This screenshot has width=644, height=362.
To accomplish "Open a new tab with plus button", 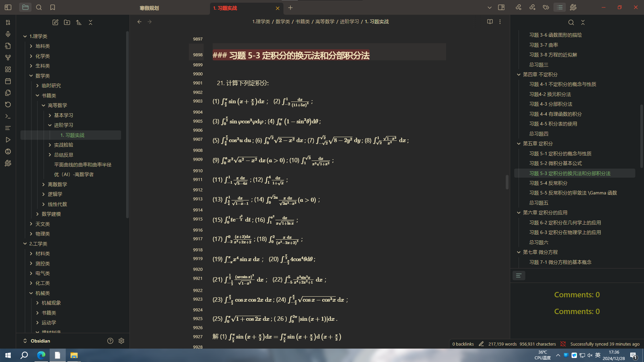I will (x=290, y=8).
